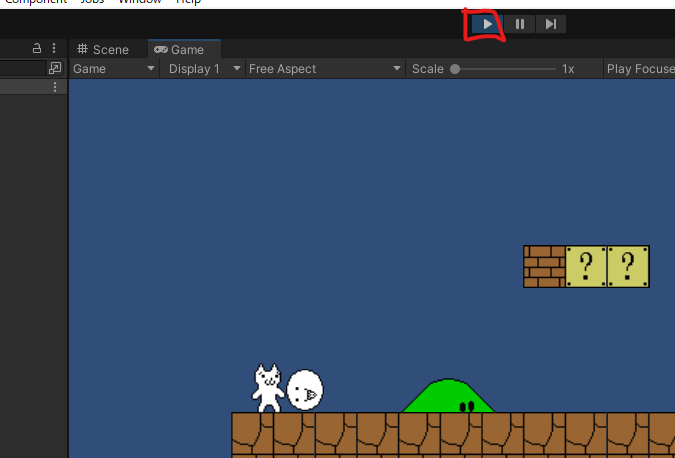Open the Jobs menu

pyautogui.click(x=93, y=2)
